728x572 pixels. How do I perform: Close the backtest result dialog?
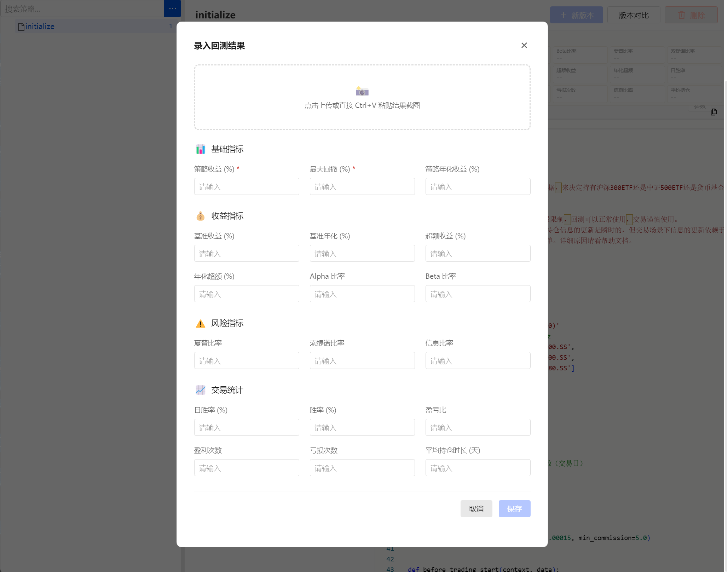tap(524, 45)
